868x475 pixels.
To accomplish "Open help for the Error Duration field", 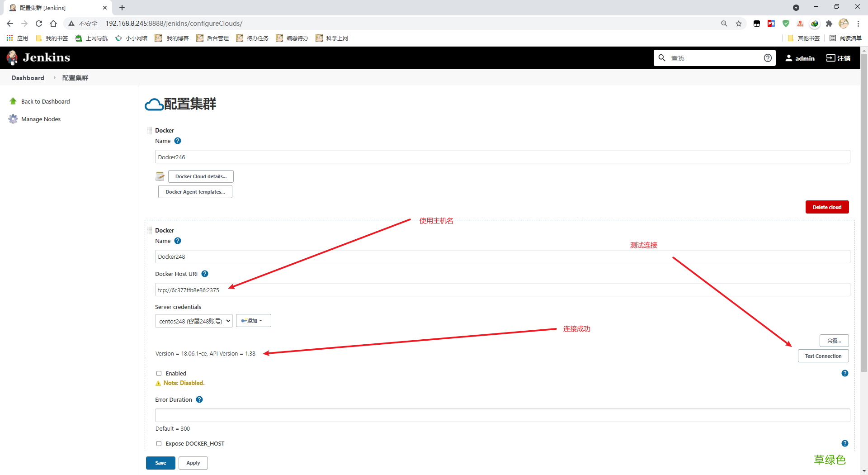I will [199, 399].
